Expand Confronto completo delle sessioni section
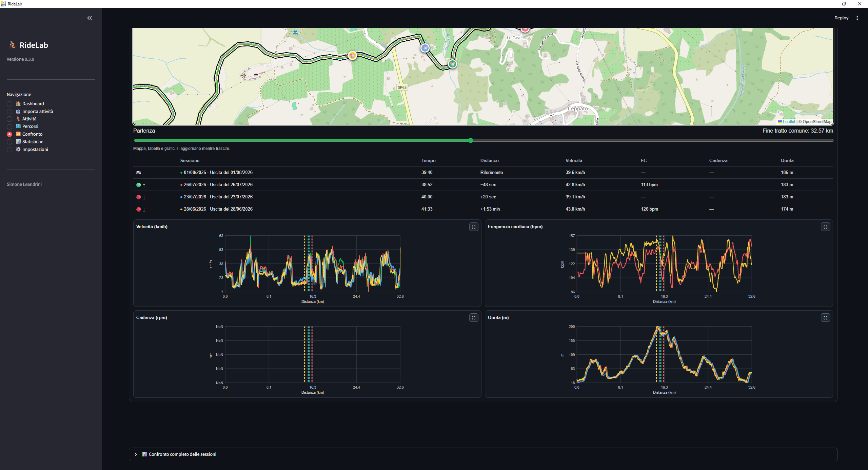Screen dimensions: 868x470 coord(483,454)
